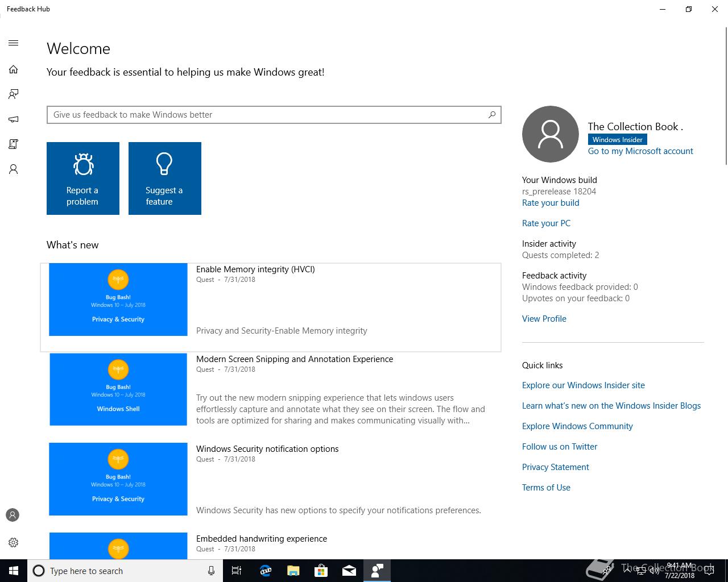The width and height of the screenshot is (728, 582).
Task: Click Embedded handwriting experience title
Action: pyautogui.click(x=262, y=539)
